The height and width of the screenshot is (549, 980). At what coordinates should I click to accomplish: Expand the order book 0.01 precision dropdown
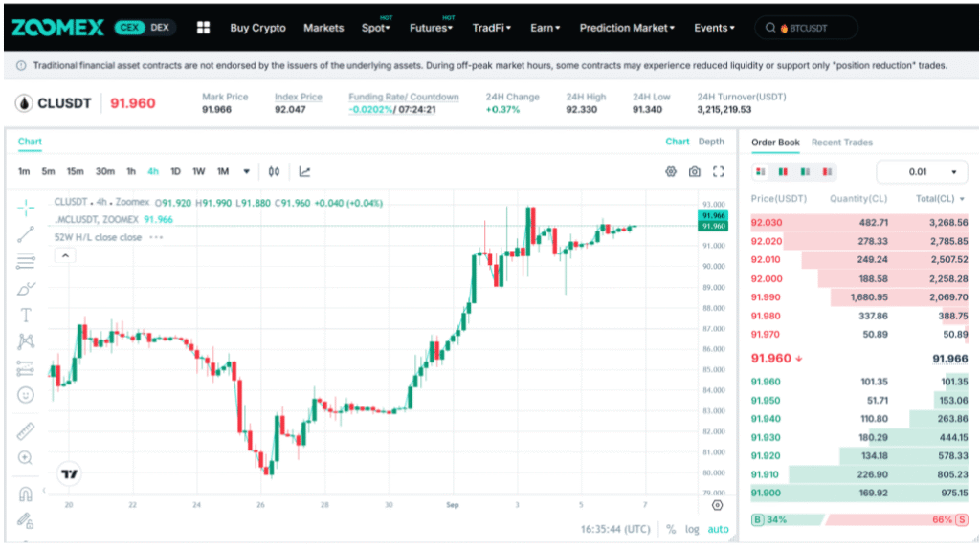pyautogui.click(x=922, y=172)
